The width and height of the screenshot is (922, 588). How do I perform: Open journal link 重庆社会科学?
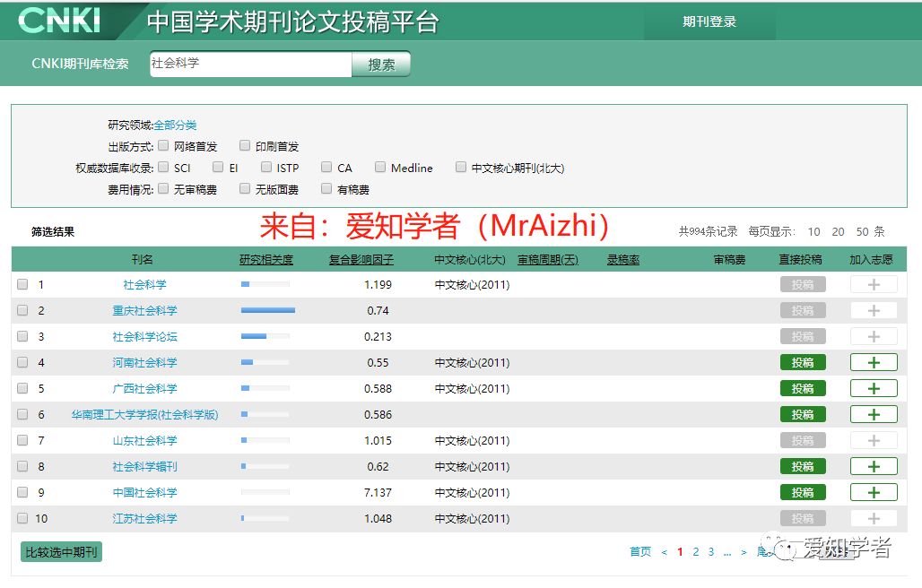[144, 310]
